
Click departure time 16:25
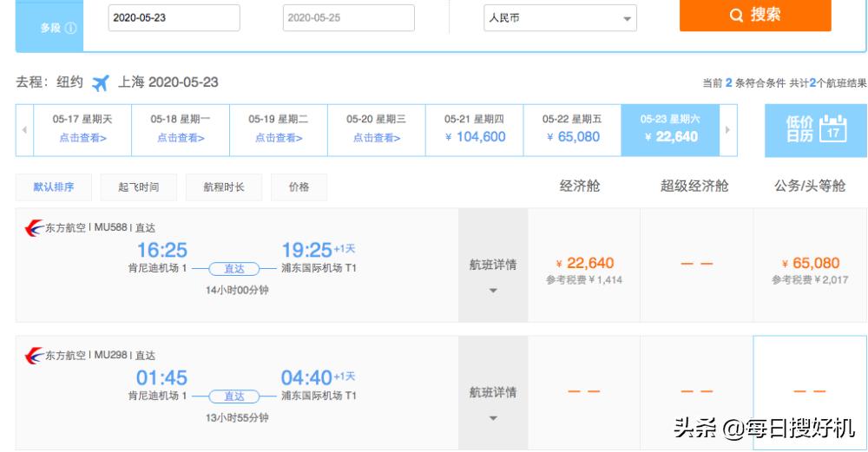pos(161,250)
